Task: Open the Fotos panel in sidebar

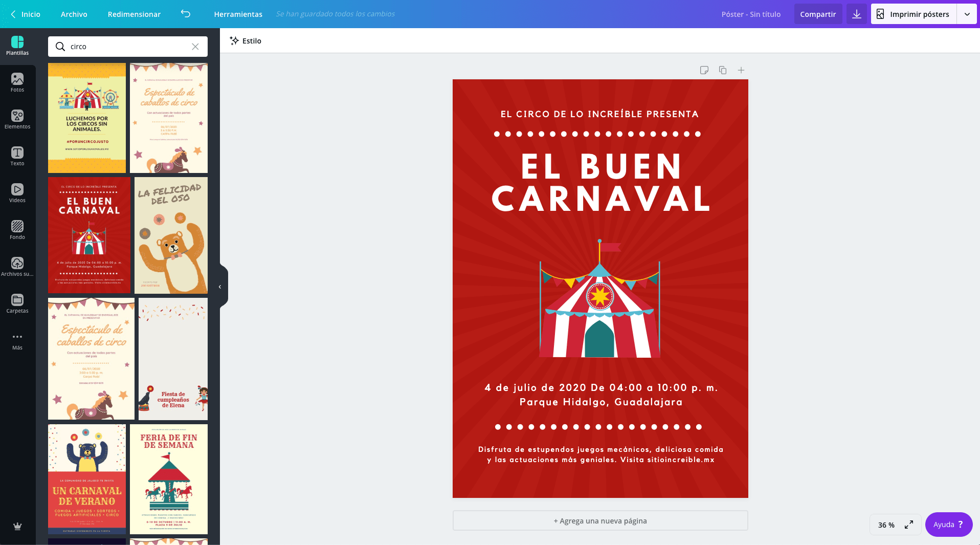Action: tap(17, 82)
